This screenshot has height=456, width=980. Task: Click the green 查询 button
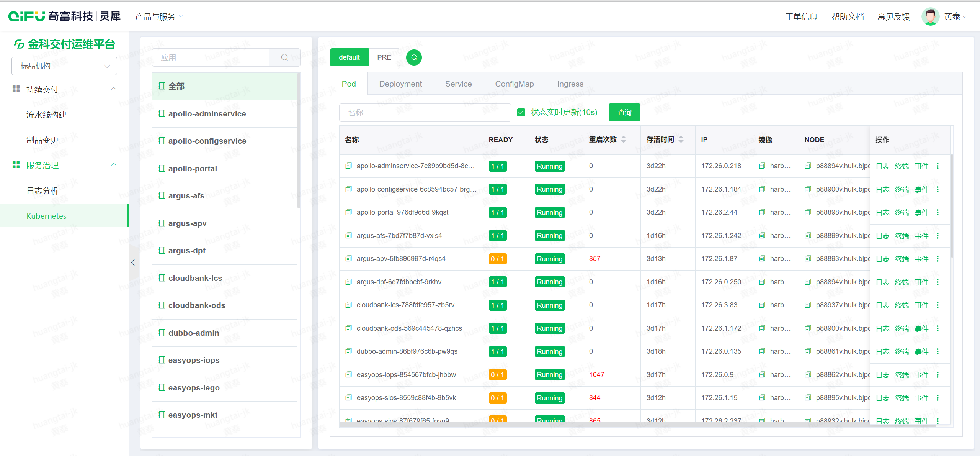tap(624, 112)
